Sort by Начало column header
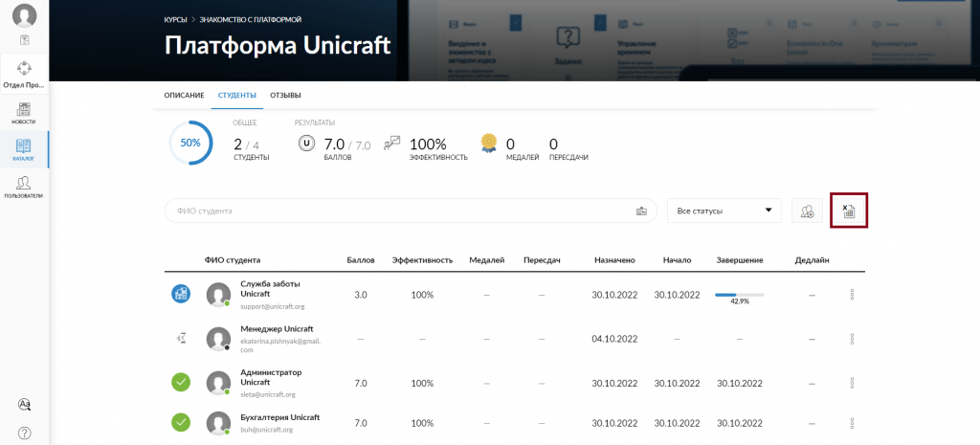Image resolution: width=980 pixels, height=445 pixels. click(677, 260)
